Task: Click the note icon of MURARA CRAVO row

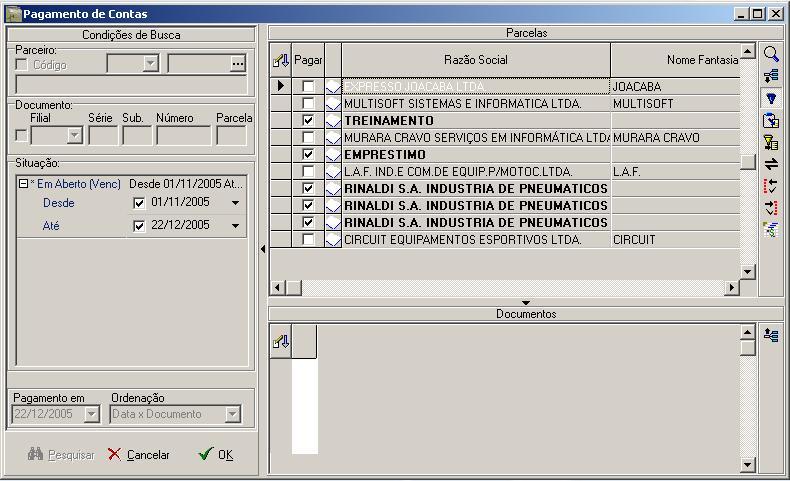Action: [333, 138]
